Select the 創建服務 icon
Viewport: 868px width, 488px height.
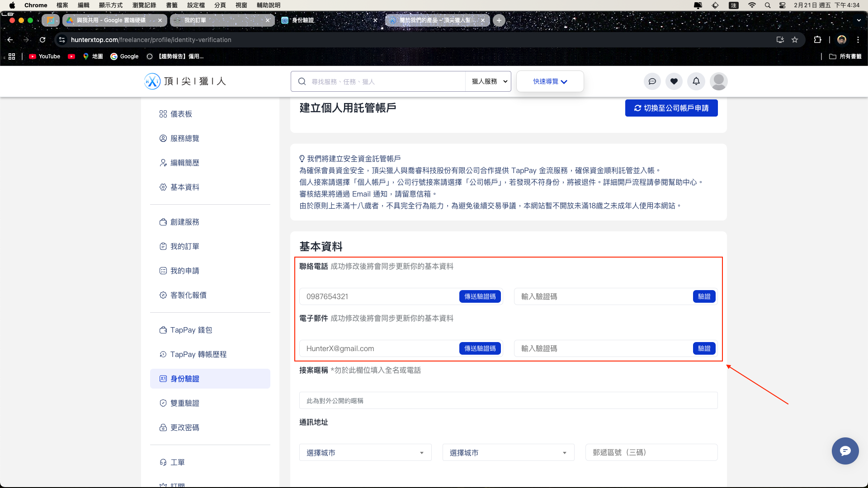tap(163, 222)
